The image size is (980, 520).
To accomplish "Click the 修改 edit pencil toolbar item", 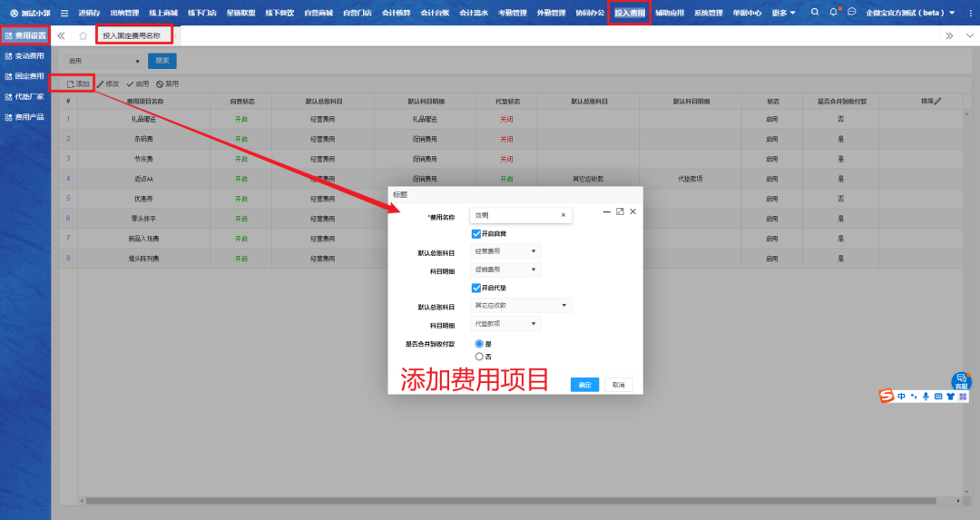I will click(x=108, y=83).
